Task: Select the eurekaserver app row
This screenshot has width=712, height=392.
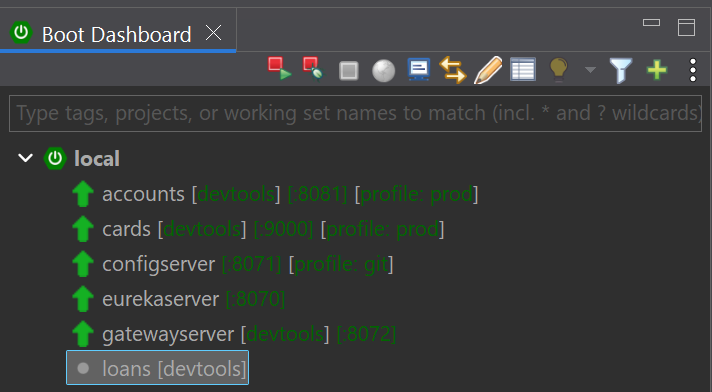Action: coord(178,299)
